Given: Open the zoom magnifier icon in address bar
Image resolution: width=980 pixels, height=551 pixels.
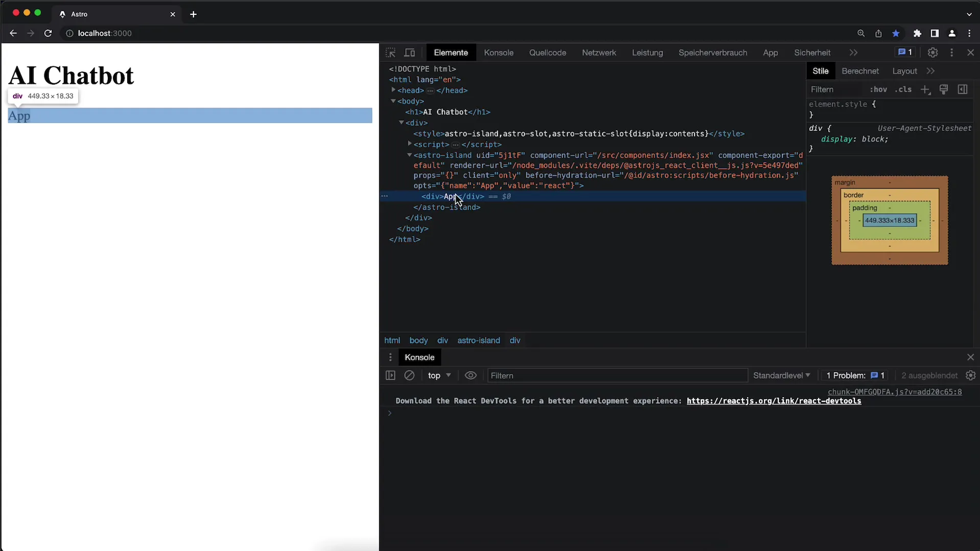Looking at the screenshot, I should point(861,33).
